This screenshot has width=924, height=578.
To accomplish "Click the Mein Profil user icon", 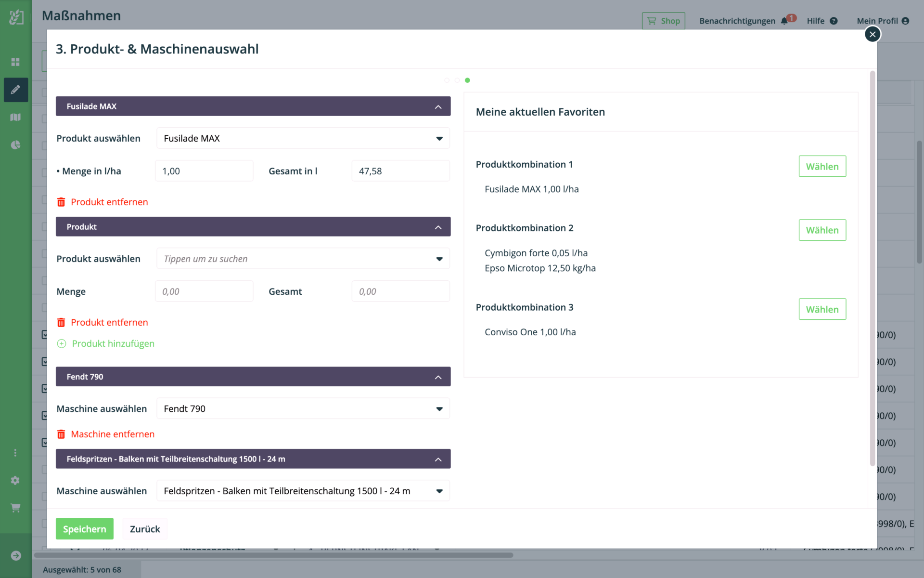I will click(x=905, y=21).
